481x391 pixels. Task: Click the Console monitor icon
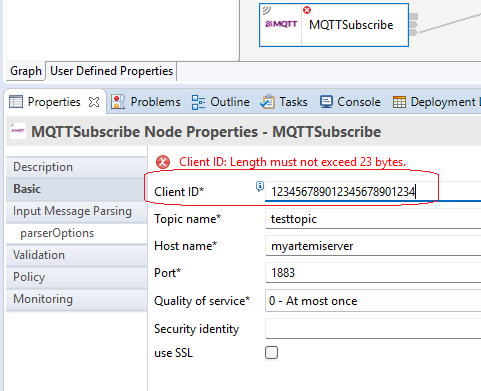(x=326, y=102)
